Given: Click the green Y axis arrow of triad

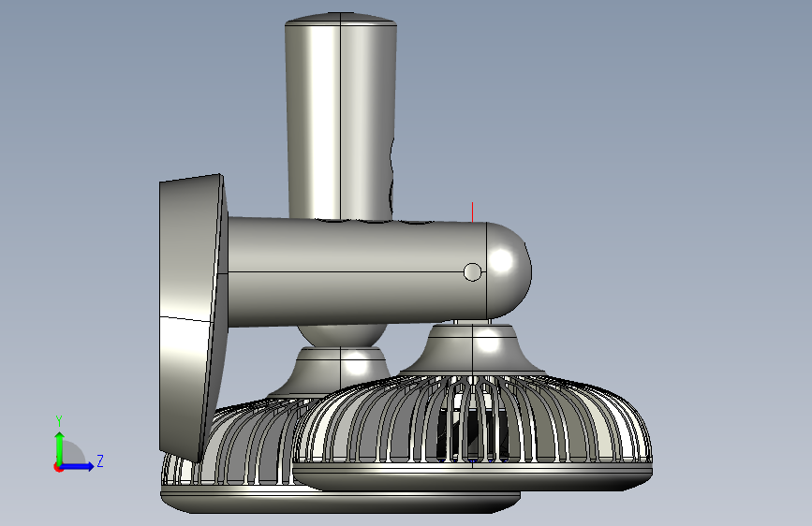Looking at the screenshot, I should [x=60, y=447].
